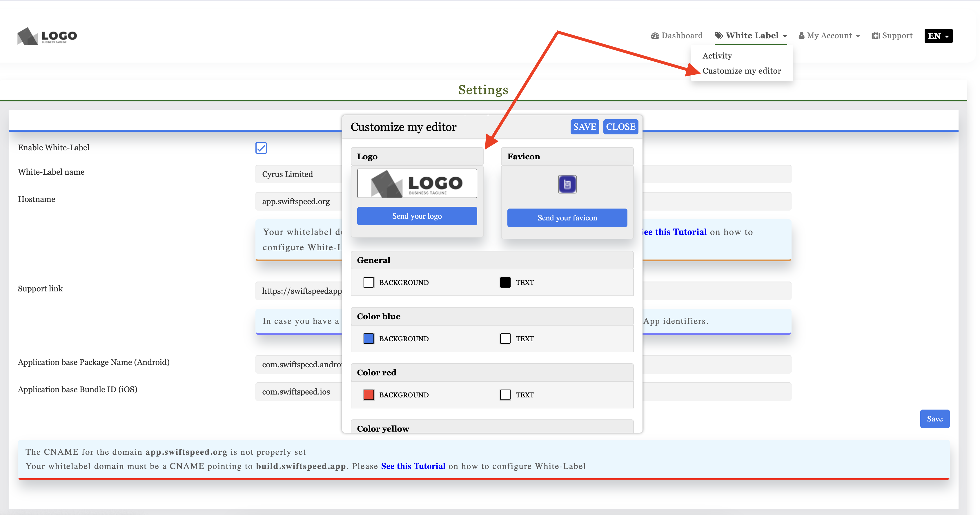
Task: Click the logo preview inside the editor dialog
Action: 417,183
